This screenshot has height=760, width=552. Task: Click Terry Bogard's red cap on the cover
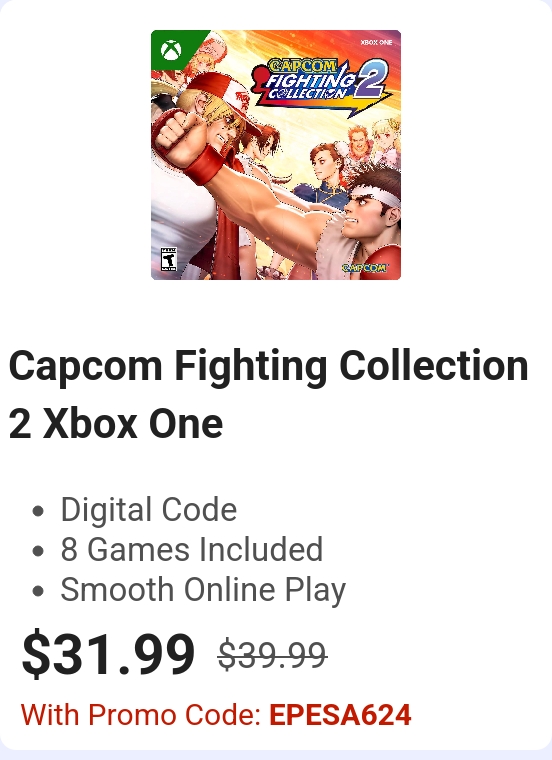point(223,95)
